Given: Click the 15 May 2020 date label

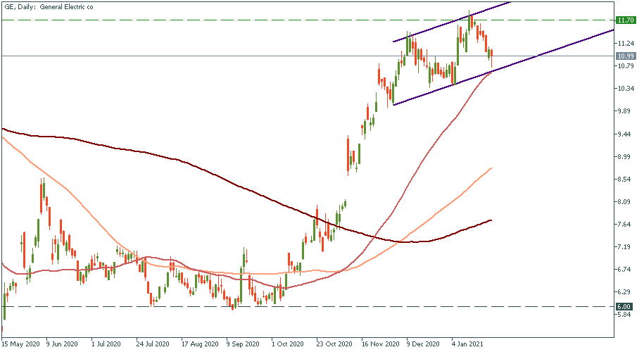Looking at the screenshot, I should click(x=20, y=345).
